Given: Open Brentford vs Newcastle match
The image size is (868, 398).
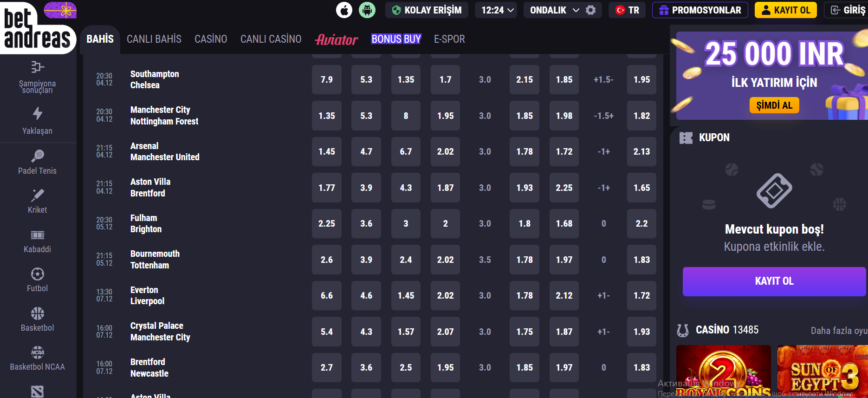Looking at the screenshot, I should pos(149,367).
